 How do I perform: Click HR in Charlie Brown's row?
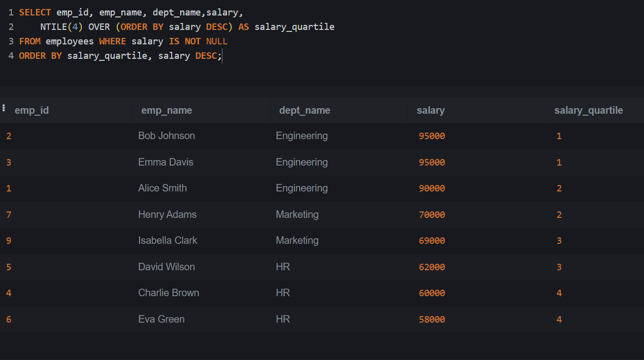click(283, 293)
